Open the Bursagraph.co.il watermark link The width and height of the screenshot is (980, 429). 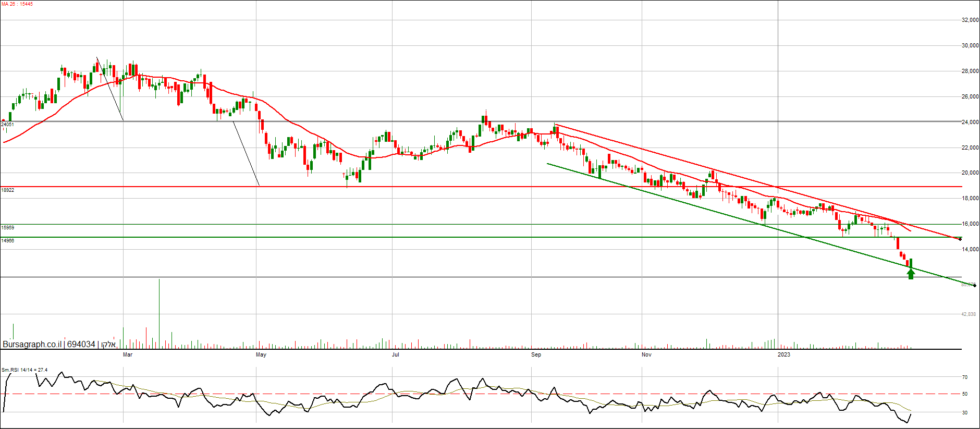(32, 345)
